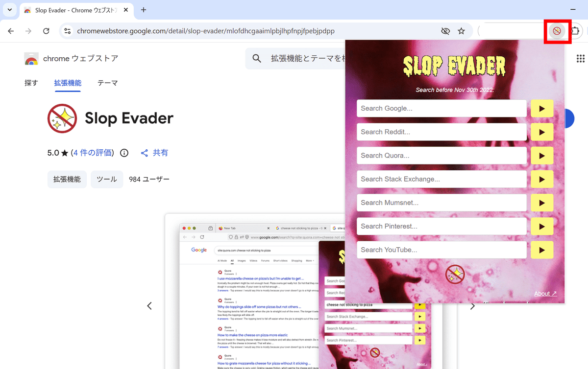This screenshot has height=369, width=588.
Task: Bookmark this page with the star icon
Action: (x=461, y=31)
